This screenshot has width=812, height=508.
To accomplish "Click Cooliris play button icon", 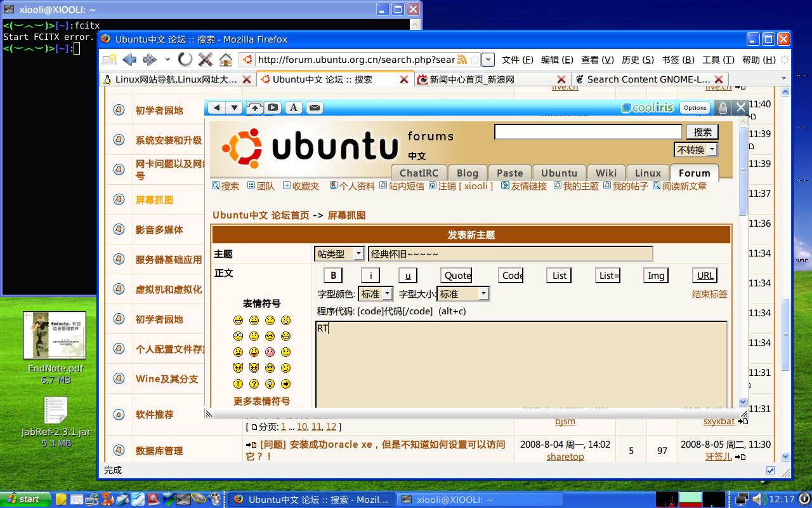I will [x=273, y=108].
